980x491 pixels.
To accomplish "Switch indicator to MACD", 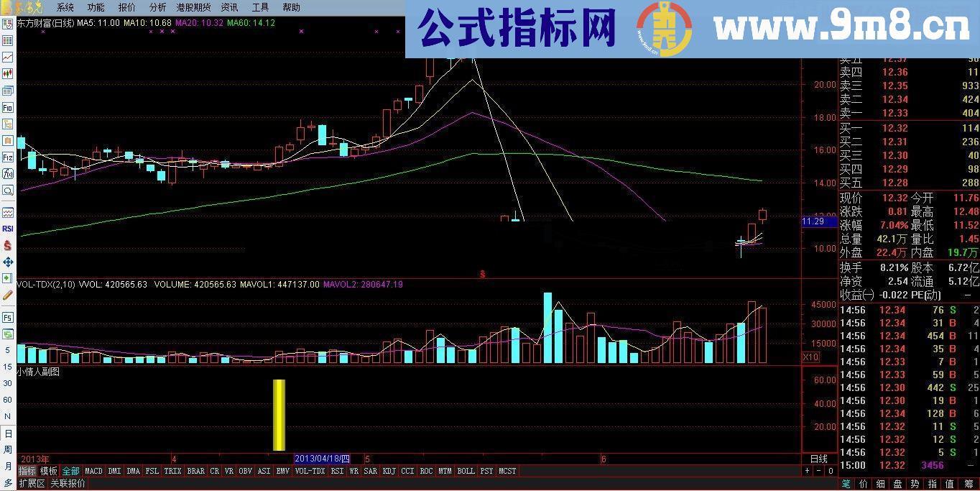I will [93, 471].
